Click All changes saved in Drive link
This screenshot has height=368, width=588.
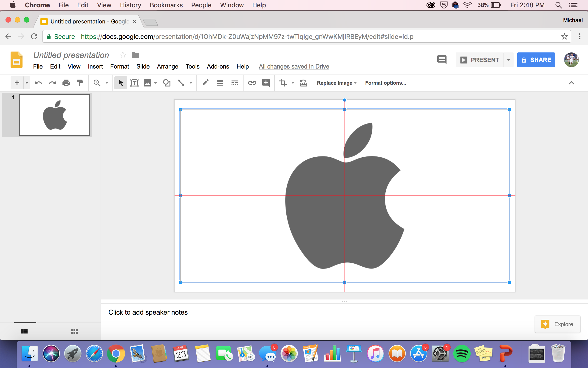[x=294, y=66]
